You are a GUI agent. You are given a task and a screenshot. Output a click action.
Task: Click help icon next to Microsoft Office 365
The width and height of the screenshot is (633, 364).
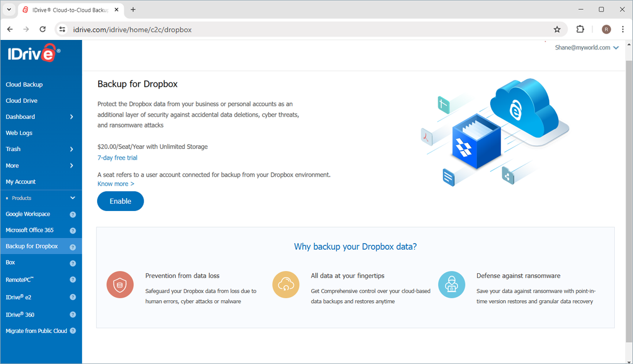[x=73, y=230]
